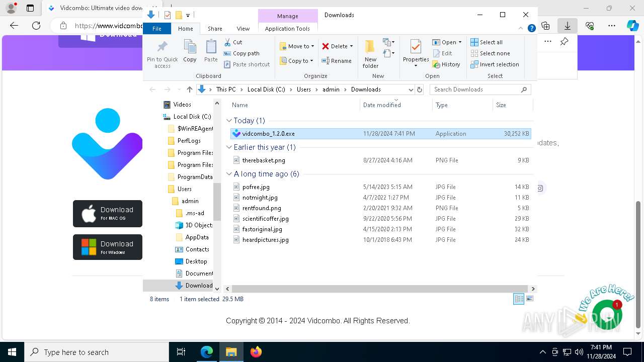Viewport: 644px width, 362px height.
Task: Open file History
Action: point(446,64)
